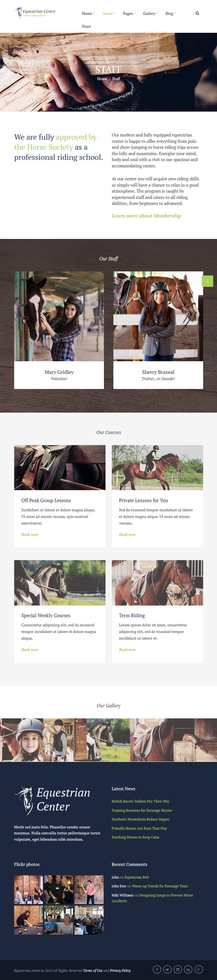The image size is (217, 980).
Task: Click the Equestrian Centre horse logo
Action: click(x=35, y=13)
